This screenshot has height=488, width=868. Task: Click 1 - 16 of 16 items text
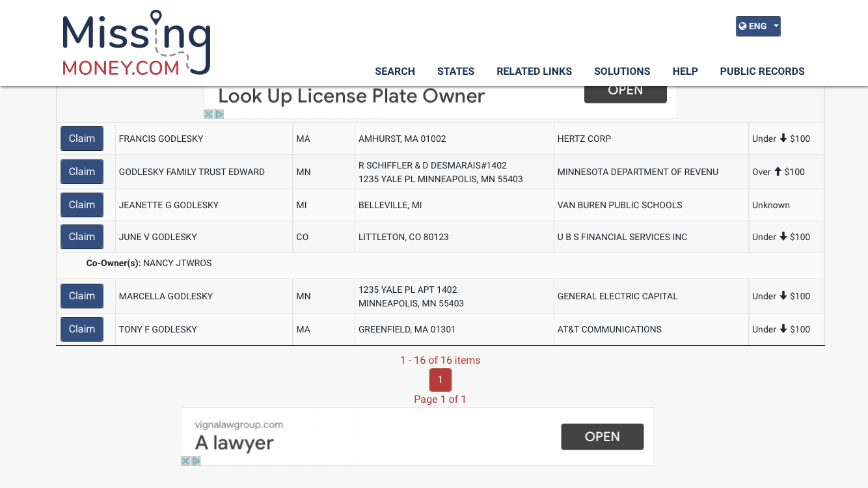coord(441,360)
